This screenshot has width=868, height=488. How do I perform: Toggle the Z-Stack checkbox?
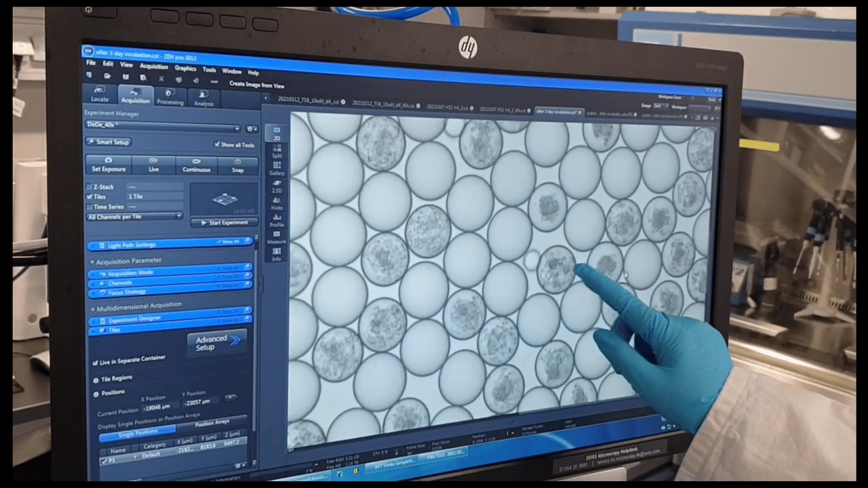pyautogui.click(x=89, y=186)
